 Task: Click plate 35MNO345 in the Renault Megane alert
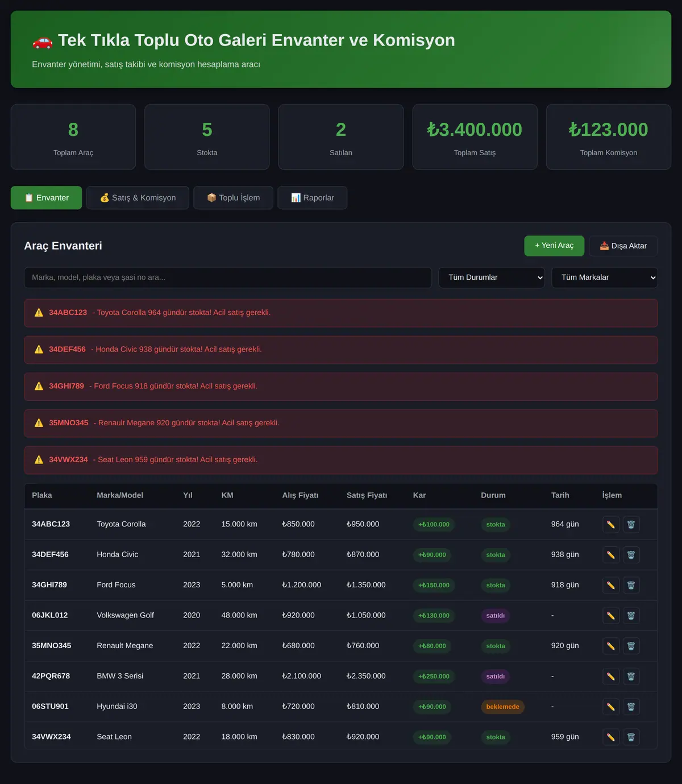coord(69,423)
